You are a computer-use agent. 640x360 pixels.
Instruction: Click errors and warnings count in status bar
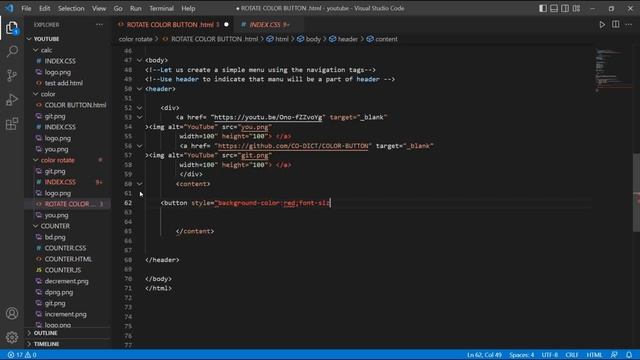(x=22, y=355)
